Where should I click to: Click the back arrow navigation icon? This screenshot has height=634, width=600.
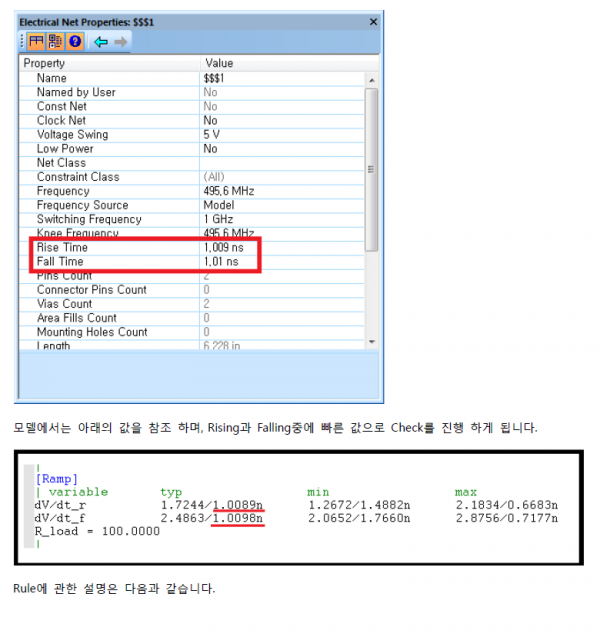100,42
